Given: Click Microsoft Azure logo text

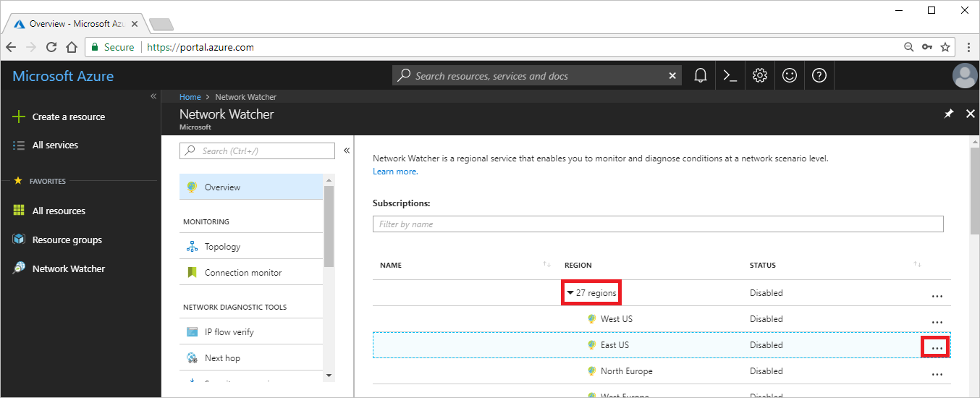Looking at the screenshot, I should pyautogui.click(x=63, y=76).
